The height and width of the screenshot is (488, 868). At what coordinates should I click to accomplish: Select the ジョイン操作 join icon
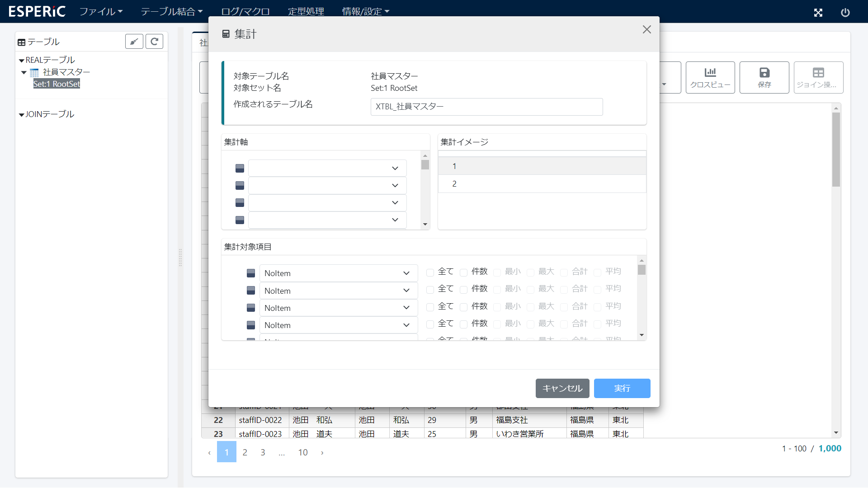818,77
